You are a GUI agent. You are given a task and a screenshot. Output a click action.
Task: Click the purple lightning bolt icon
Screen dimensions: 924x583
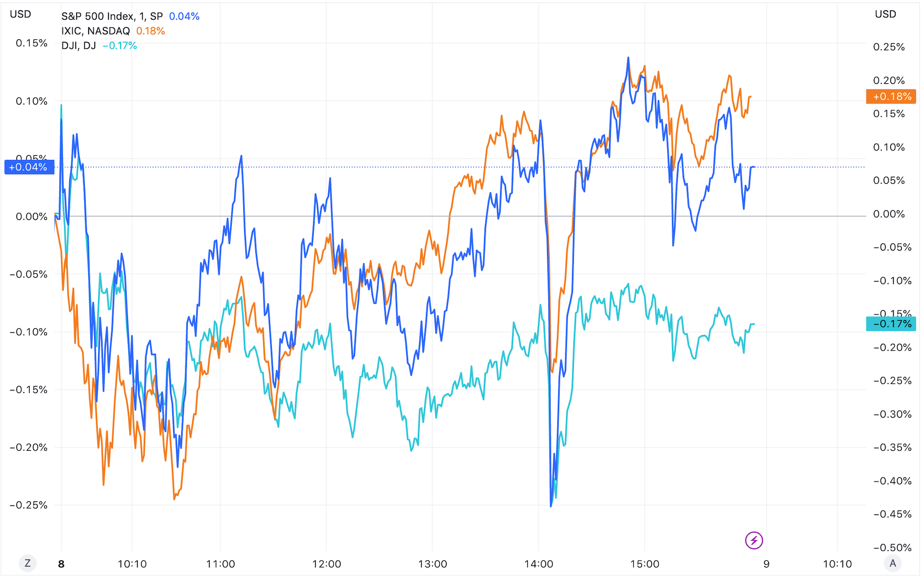point(754,540)
